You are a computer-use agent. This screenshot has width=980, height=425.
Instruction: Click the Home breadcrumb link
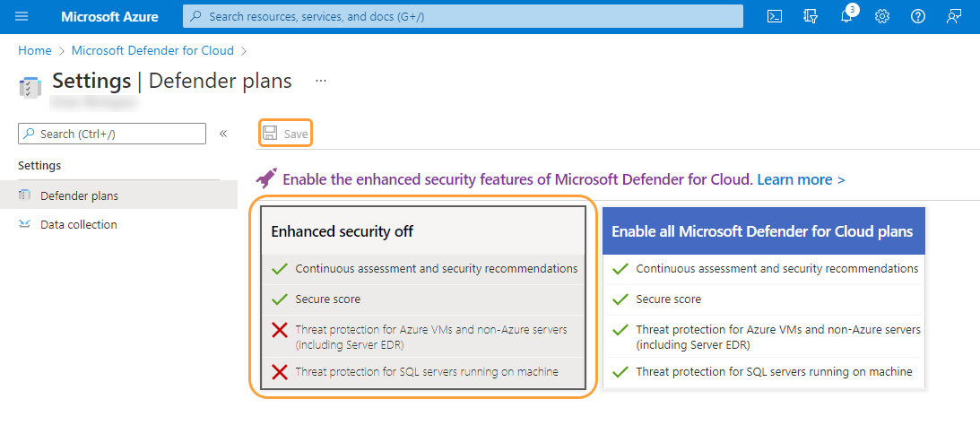coord(34,51)
